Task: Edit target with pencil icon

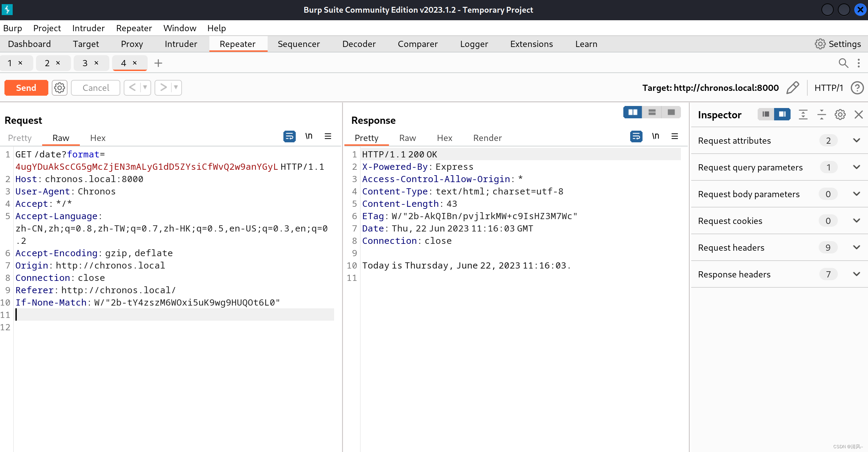Action: (x=793, y=88)
